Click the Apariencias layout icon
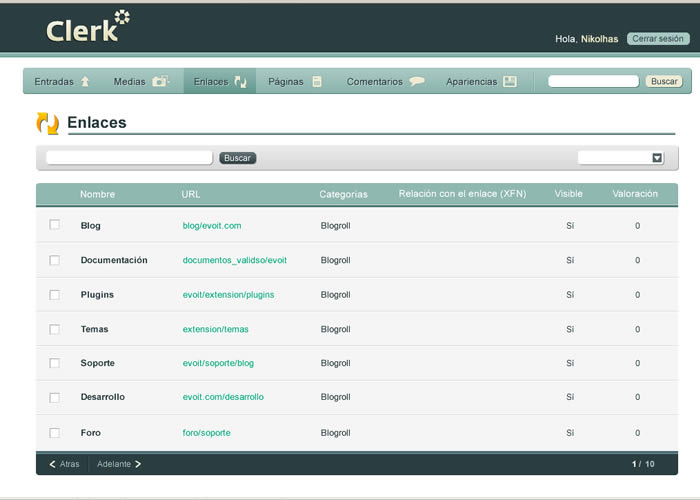The image size is (700, 500). (x=510, y=81)
